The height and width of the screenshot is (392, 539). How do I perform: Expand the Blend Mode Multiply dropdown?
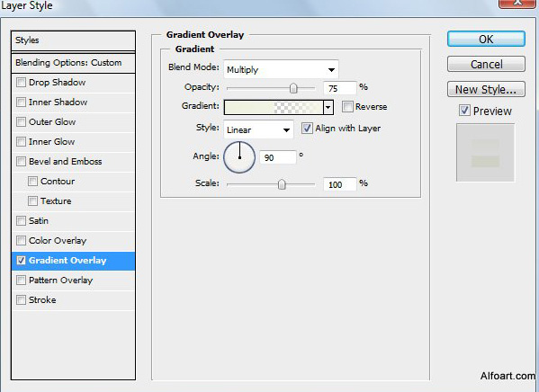click(x=281, y=69)
